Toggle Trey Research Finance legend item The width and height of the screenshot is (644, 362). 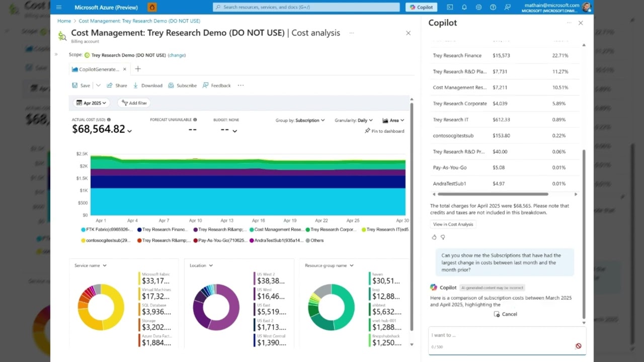pos(164,229)
